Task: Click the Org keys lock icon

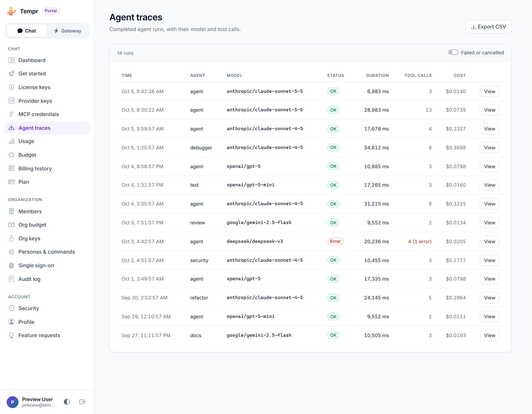Action: click(11, 238)
